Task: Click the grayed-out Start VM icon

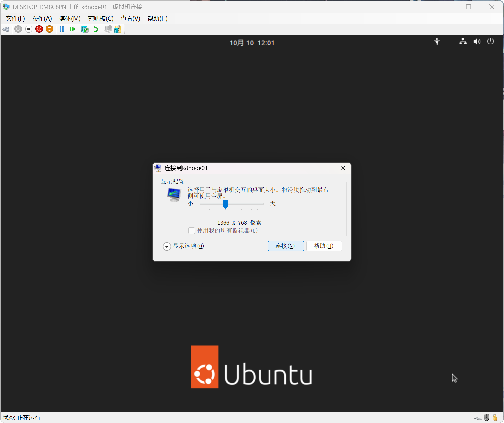Action: pyautogui.click(x=18, y=29)
